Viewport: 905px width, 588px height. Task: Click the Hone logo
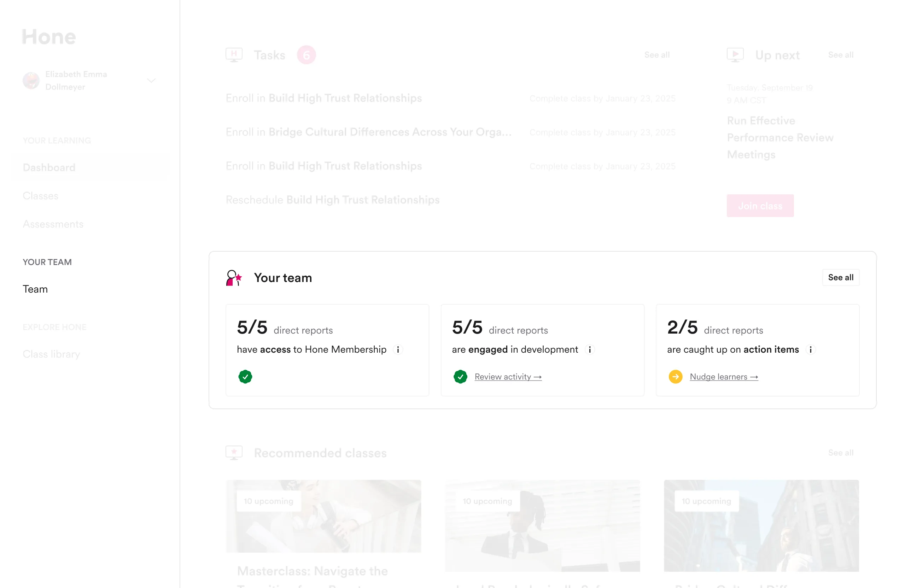49,37
